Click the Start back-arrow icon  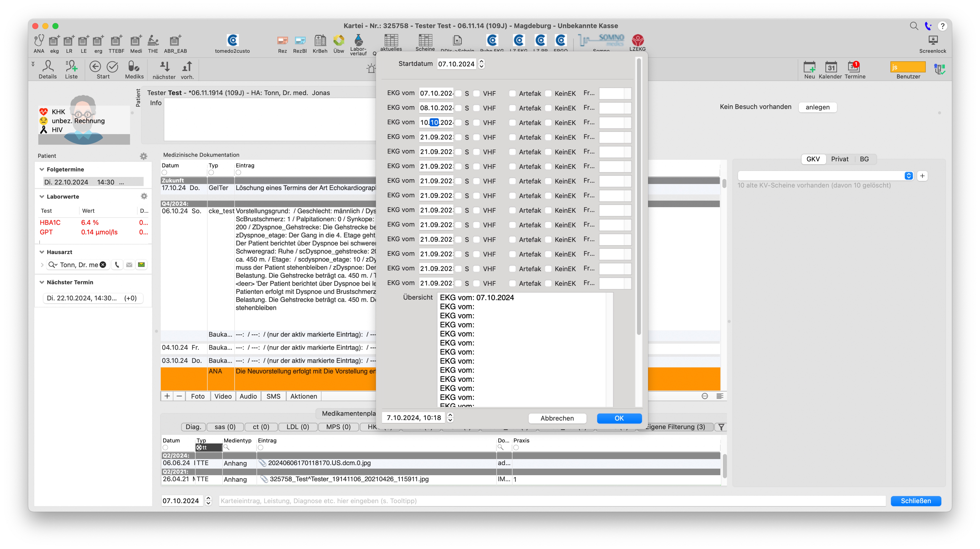(x=95, y=67)
